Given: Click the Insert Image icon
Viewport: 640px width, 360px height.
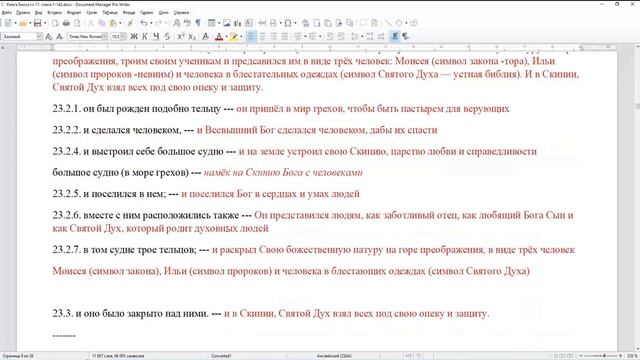Looking at the screenshot, I should coord(227,23).
